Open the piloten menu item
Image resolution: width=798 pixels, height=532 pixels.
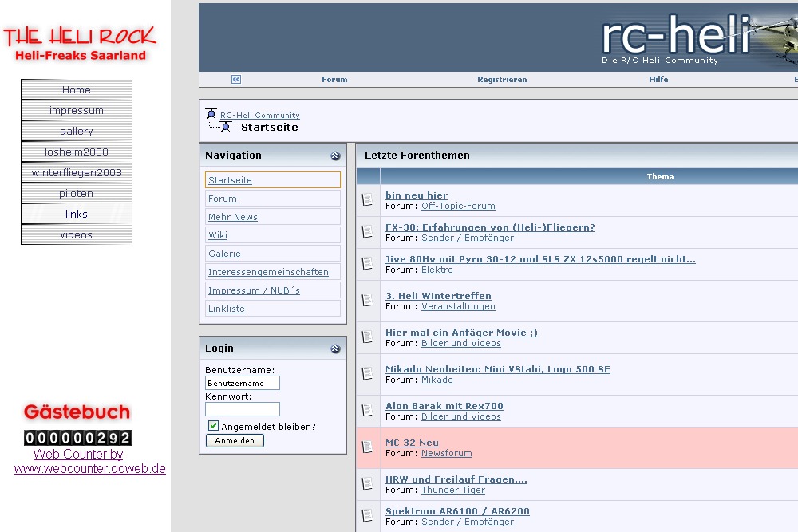[77, 193]
